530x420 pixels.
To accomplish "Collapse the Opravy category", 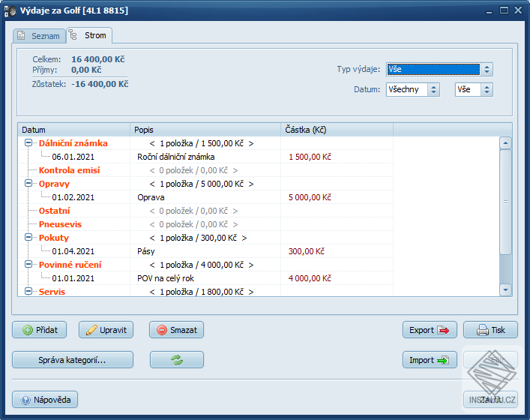I will click(x=28, y=184).
